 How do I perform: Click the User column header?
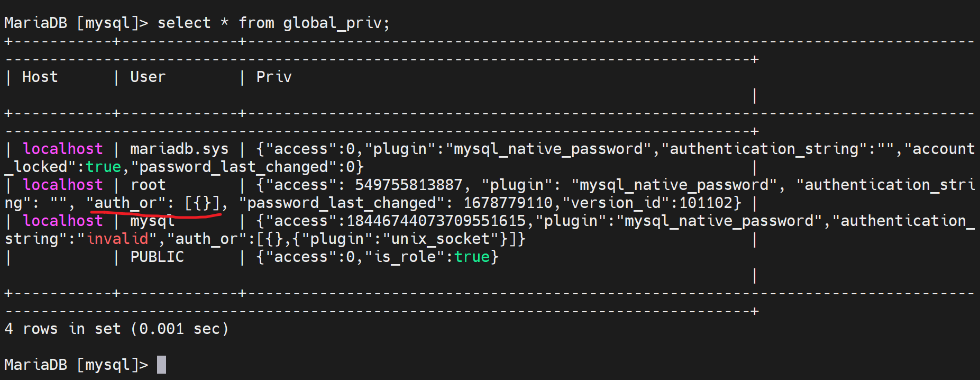pyautogui.click(x=148, y=77)
